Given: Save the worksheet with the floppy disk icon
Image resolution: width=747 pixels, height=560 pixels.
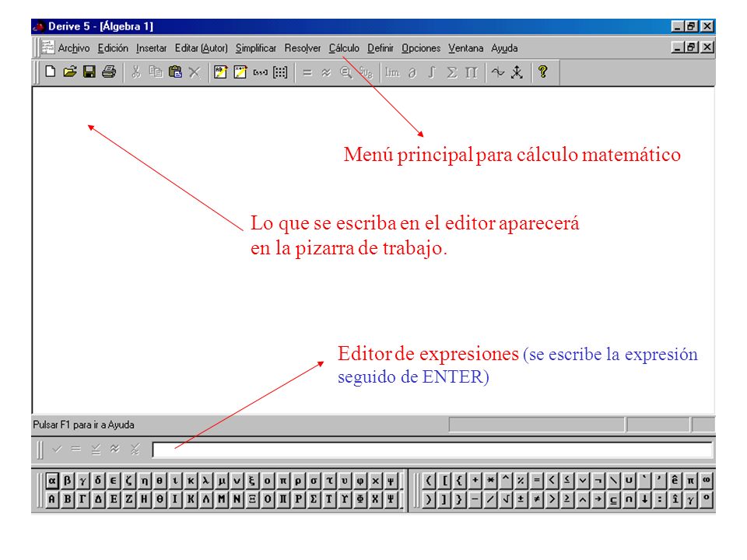Looking at the screenshot, I should pyautogui.click(x=89, y=72).
